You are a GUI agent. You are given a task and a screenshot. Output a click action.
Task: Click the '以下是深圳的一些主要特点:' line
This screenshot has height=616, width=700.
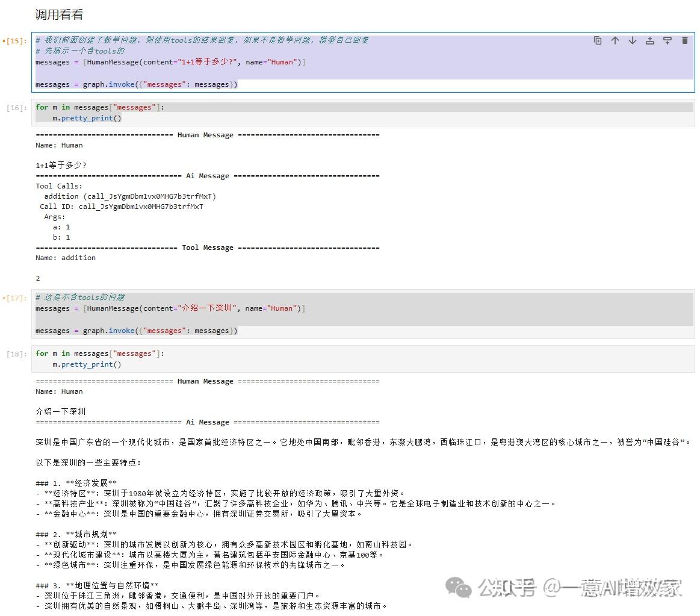tap(88, 463)
